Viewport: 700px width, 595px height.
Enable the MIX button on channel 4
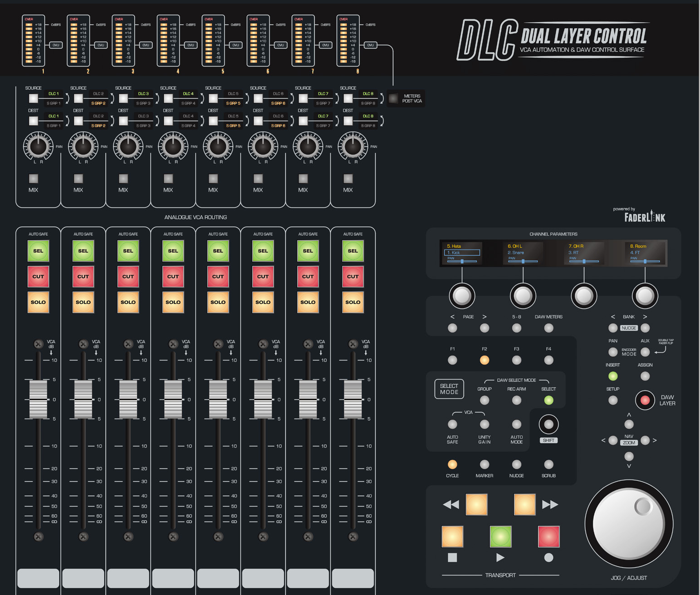coord(168,179)
